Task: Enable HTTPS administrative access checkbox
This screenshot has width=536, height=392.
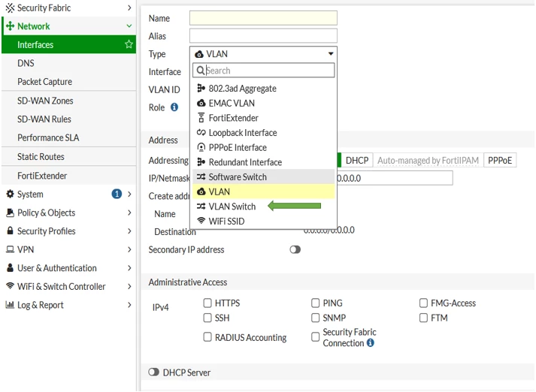Action: point(207,303)
